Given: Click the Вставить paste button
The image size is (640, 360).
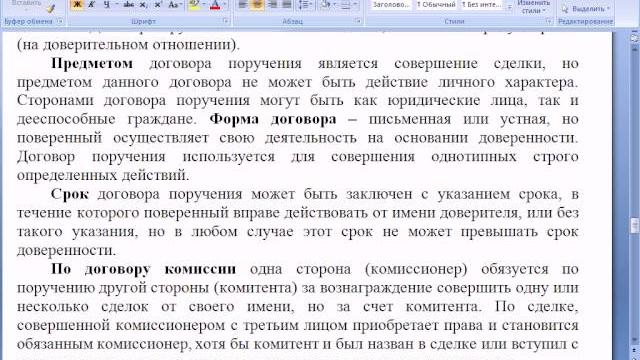Looking at the screenshot, I should [x=27, y=3].
